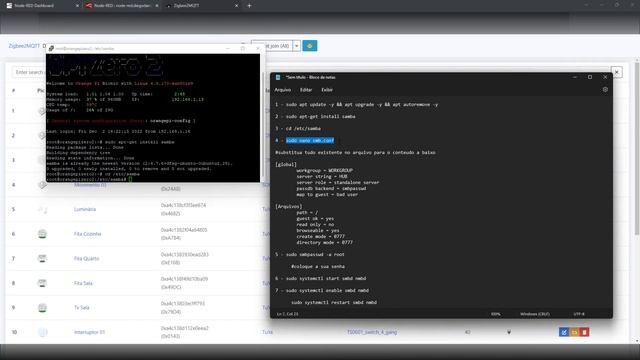Click the blue permit join button with yellow icon

pos(309,46)
